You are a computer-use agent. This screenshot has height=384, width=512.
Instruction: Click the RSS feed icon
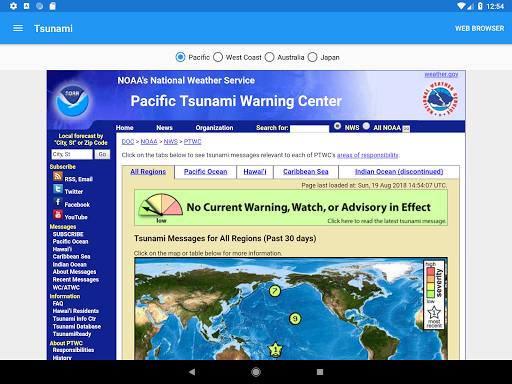tap(58, 176)
